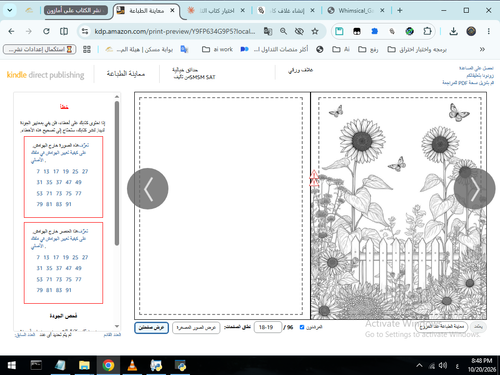This screenshot has height=375, width=500.
Task: Click the exit print preview button
Action: click(x=442, y=327)
